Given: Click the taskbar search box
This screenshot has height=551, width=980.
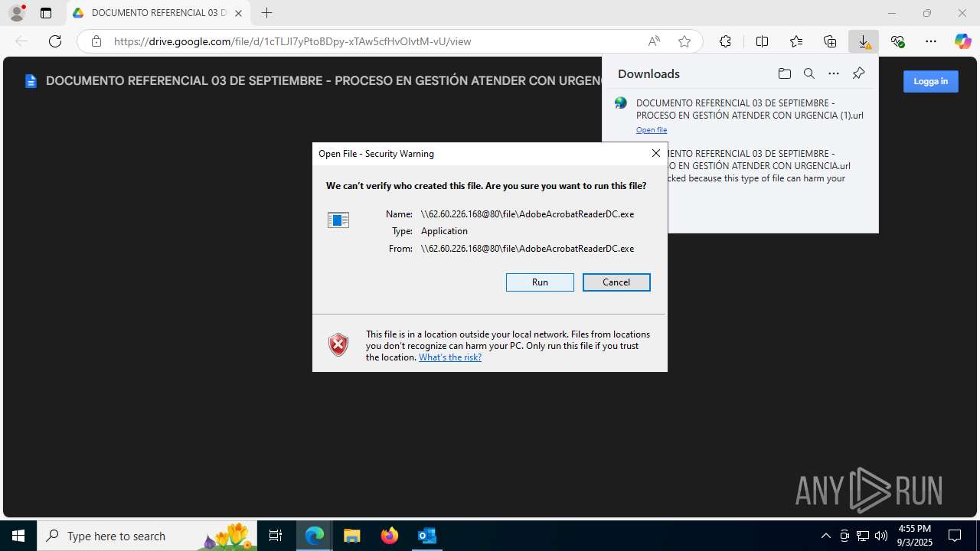Looking at the screenshot, I should coord(147,536).
